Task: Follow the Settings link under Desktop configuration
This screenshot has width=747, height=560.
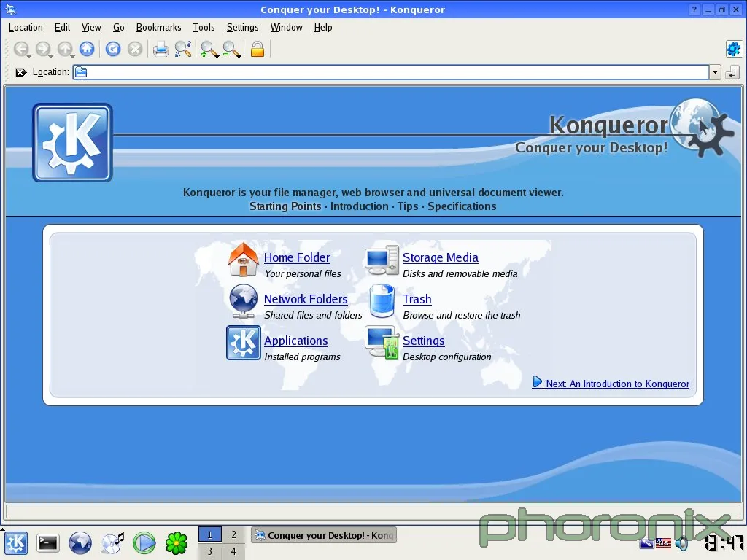Action: (424, 341)
